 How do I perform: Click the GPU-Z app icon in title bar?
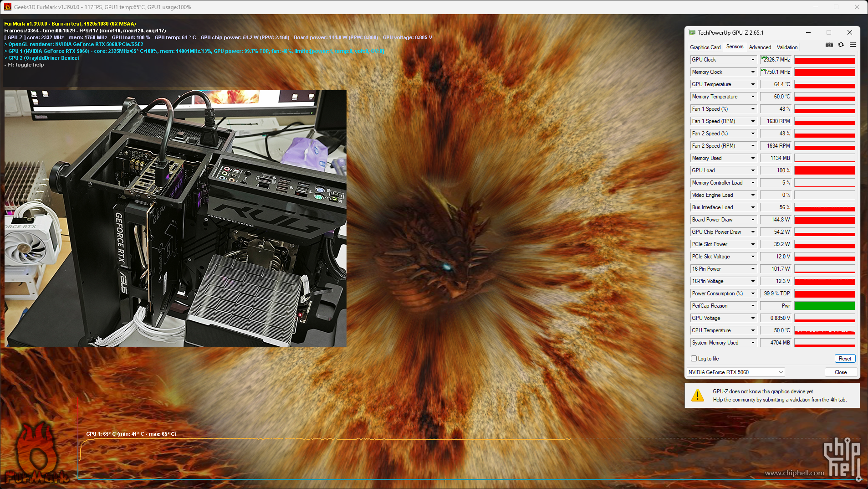click(x=692, y=33)
